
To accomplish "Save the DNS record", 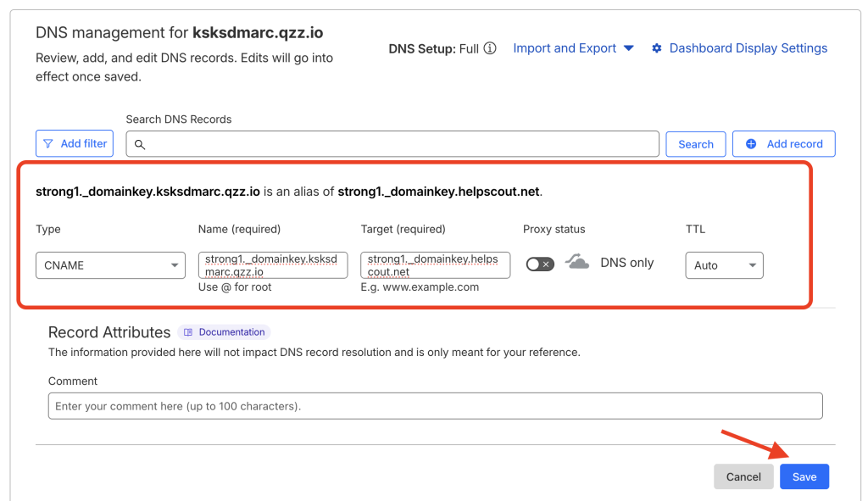I will coord(804,476).
